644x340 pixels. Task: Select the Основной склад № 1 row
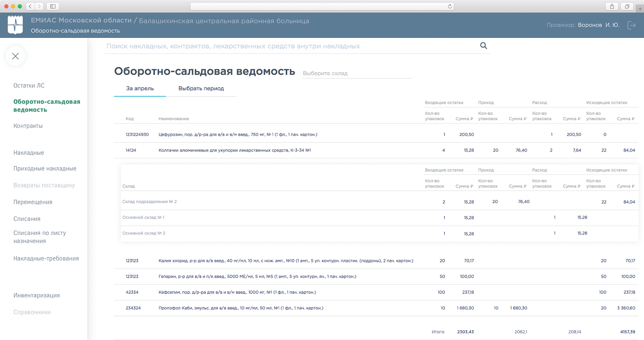tap(380, 218)
